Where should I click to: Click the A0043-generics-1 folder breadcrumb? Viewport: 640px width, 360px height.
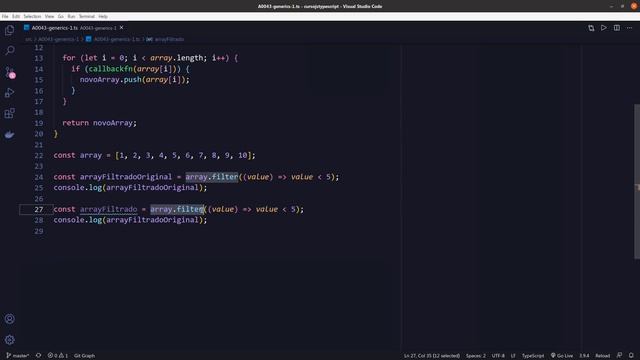click(58, 39)
